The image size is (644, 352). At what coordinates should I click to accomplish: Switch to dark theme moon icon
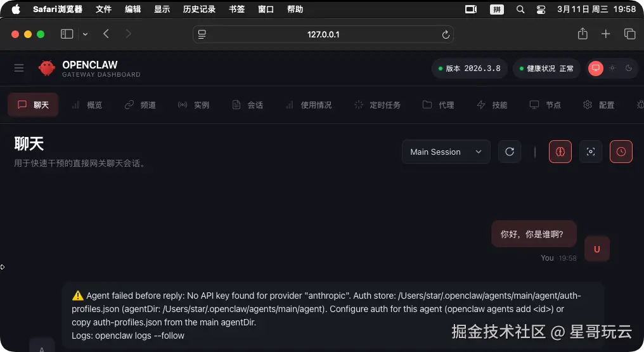(x=629, y=68)
